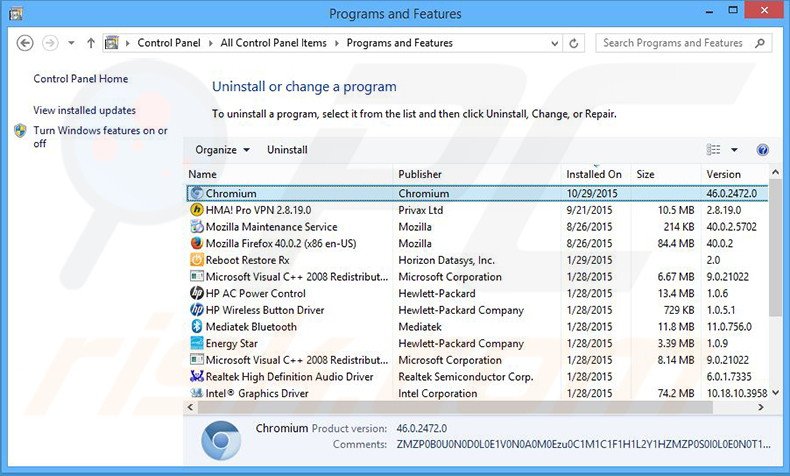This screenshot has height=476, width=790.
Task: Click the horizontal scrollbar thumb
Action: click(454, 407)
